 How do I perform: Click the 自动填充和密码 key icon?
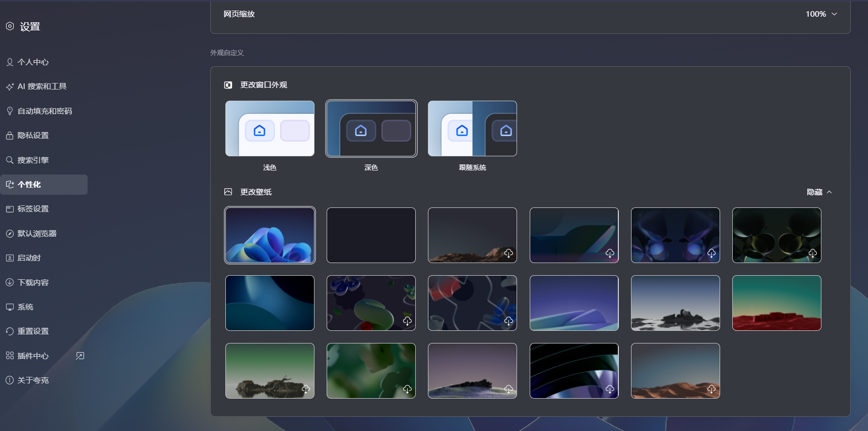[10, 111]
